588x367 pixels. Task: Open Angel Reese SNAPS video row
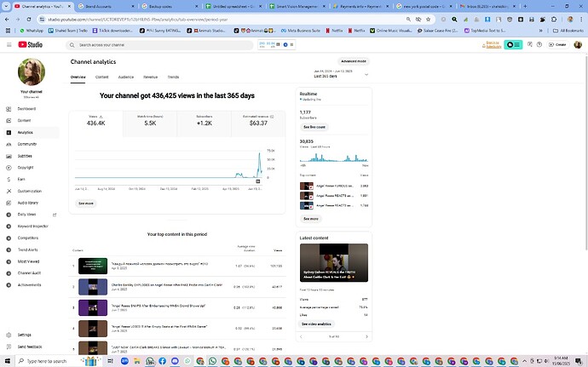(x=177, y=307)
